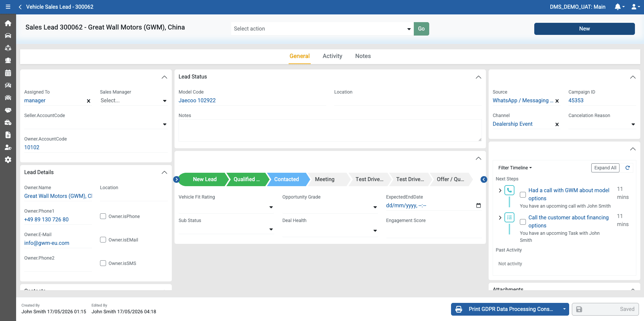Open settings gear in sidebar
The image size is (644, 321).
8,160
